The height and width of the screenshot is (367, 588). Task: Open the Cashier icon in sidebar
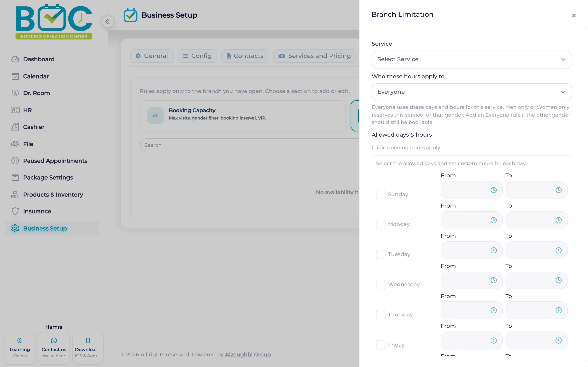15,127
